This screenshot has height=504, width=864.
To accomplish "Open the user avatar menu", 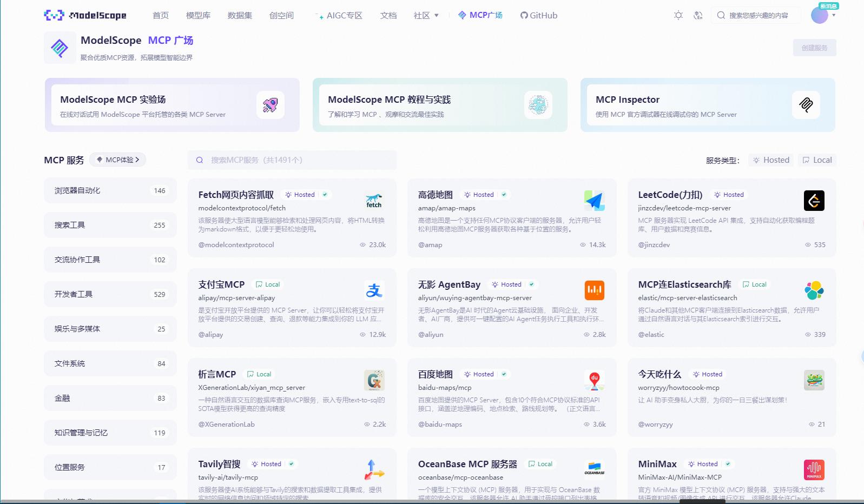I will 820,15.
